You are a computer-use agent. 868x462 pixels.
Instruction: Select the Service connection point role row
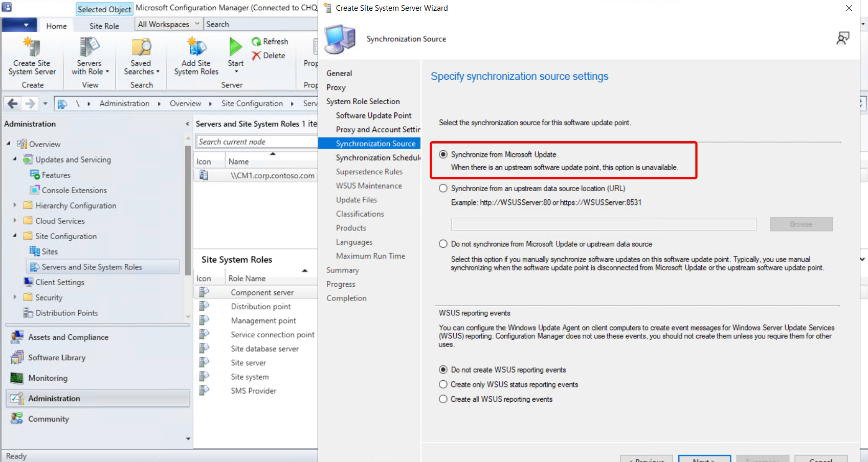(256, 335)
